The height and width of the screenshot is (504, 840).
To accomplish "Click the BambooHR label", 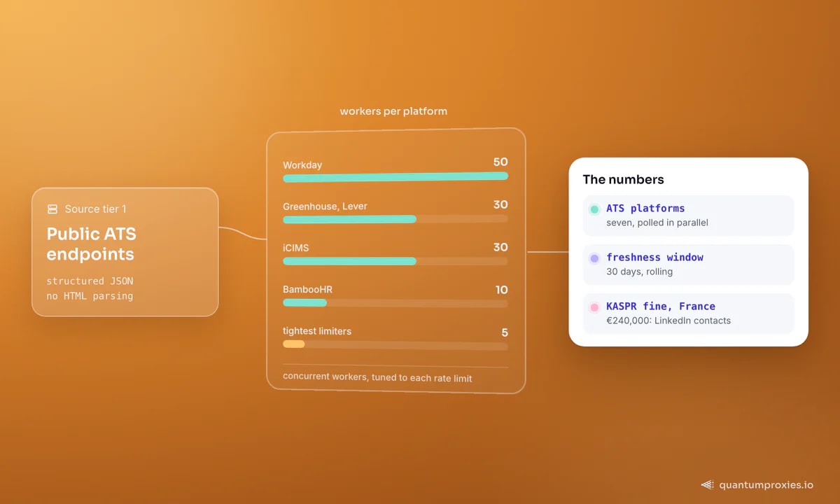I will 307,290.
